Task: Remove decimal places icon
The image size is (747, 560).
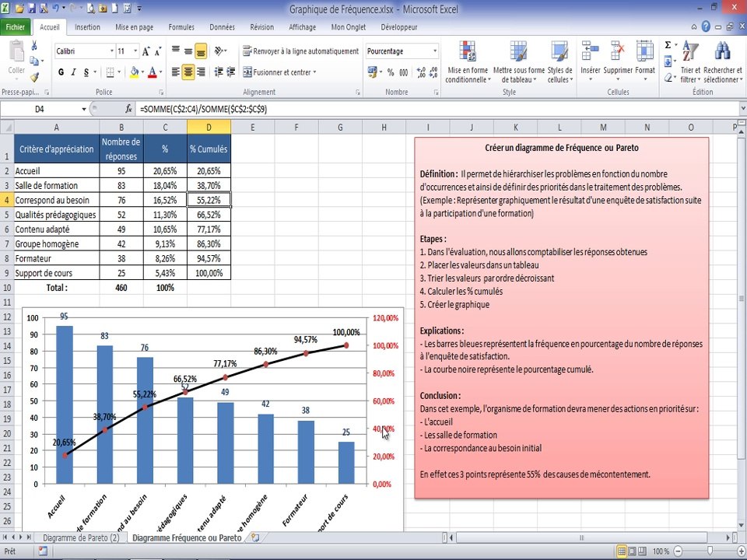Action: (x=433, y=72)
